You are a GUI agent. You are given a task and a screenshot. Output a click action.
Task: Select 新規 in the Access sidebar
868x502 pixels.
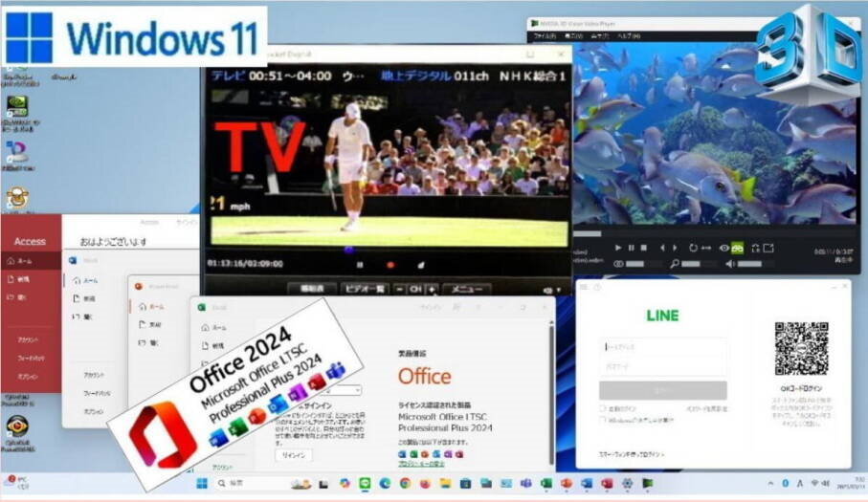pos(31,279)
